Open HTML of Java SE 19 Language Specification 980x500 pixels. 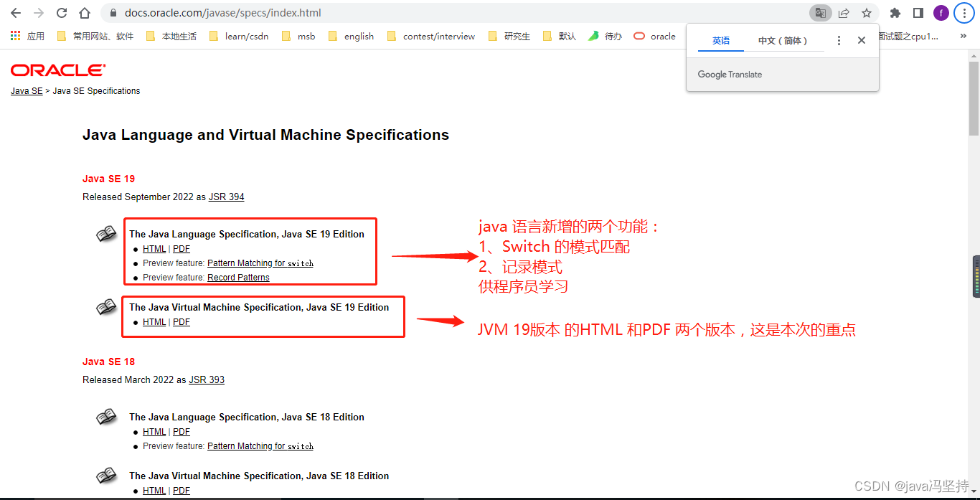[154, 249]
